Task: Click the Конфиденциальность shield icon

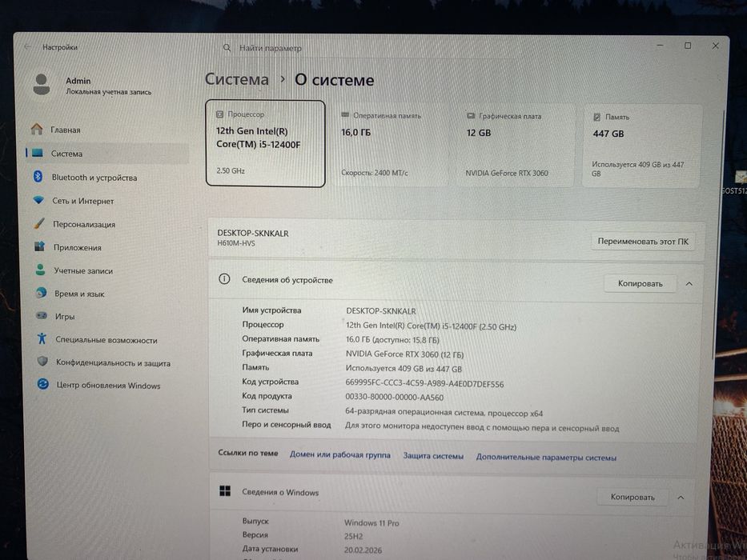Action: click(x=42, y=362)
